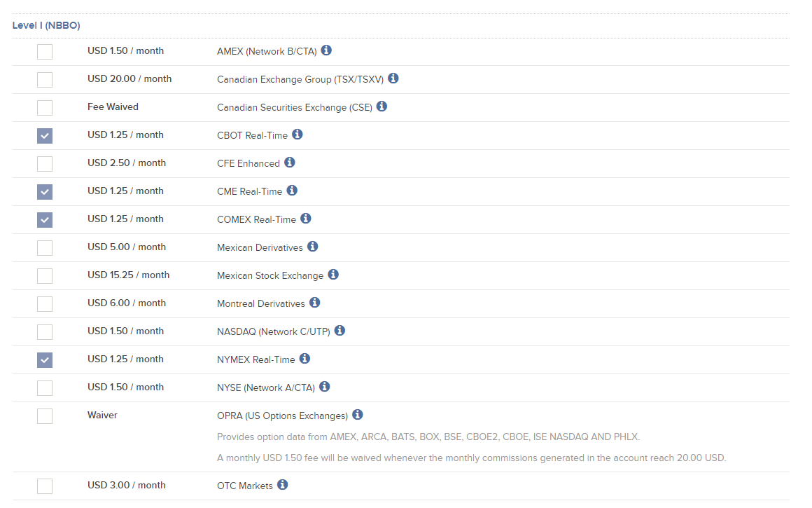This screenshot has width=812, height=508.
Task: Check the Canadian Exchange Group (TSX/TSXV) box
Action: (x=45, y=80)
